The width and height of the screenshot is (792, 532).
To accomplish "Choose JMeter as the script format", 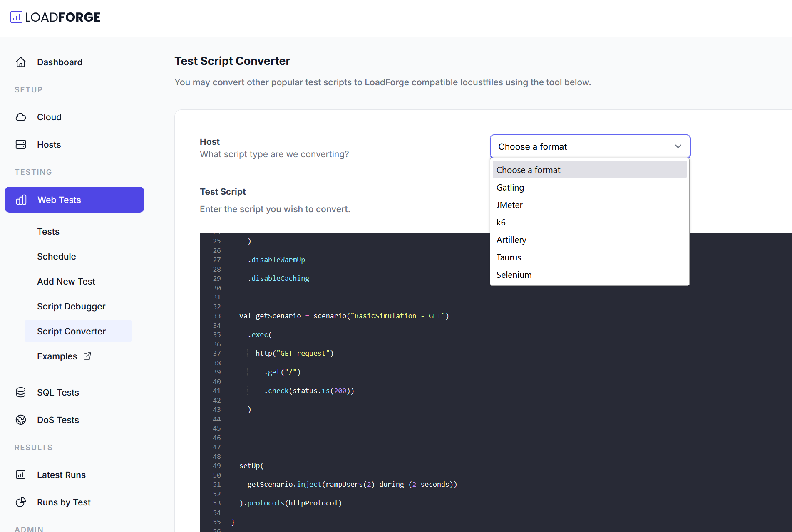I will click(x=589, y=205).
